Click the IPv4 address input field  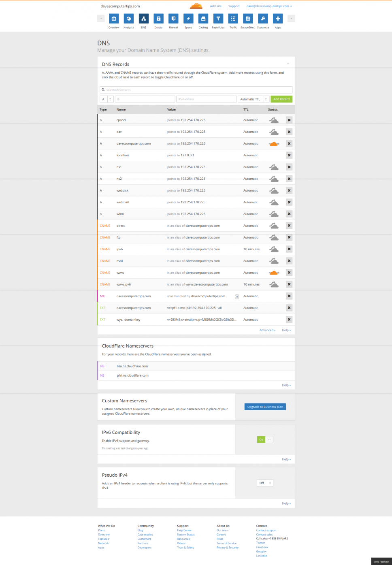pos(207,99)
